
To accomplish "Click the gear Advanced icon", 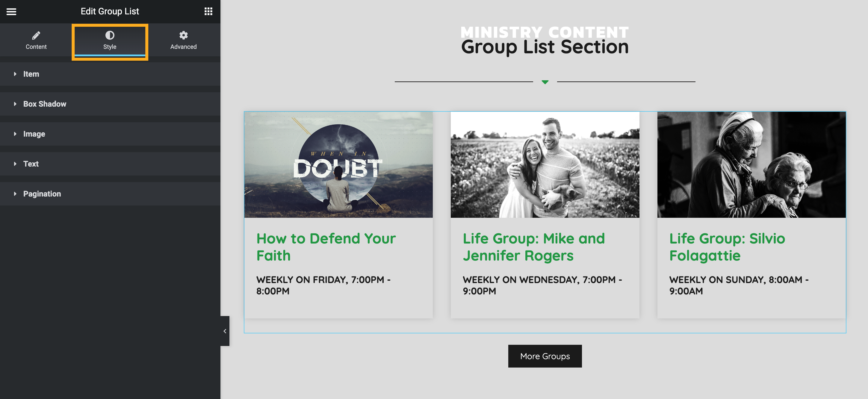I will point(183,35).
